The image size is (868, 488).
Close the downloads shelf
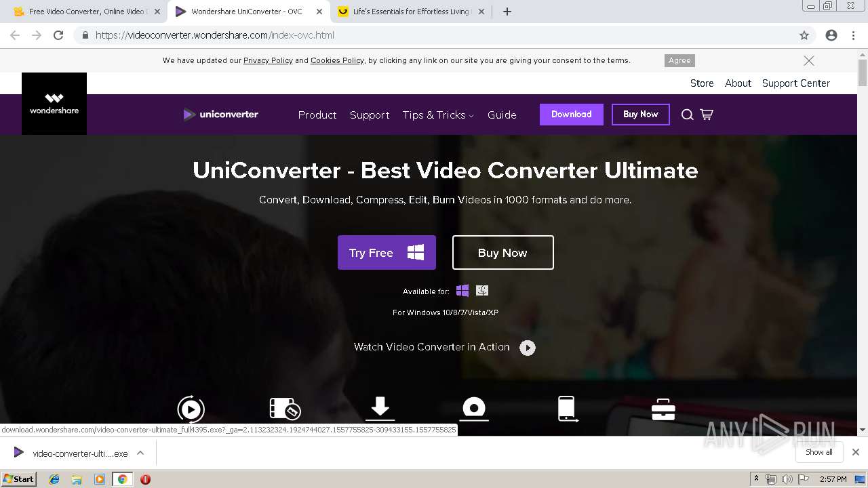(856, 452)
